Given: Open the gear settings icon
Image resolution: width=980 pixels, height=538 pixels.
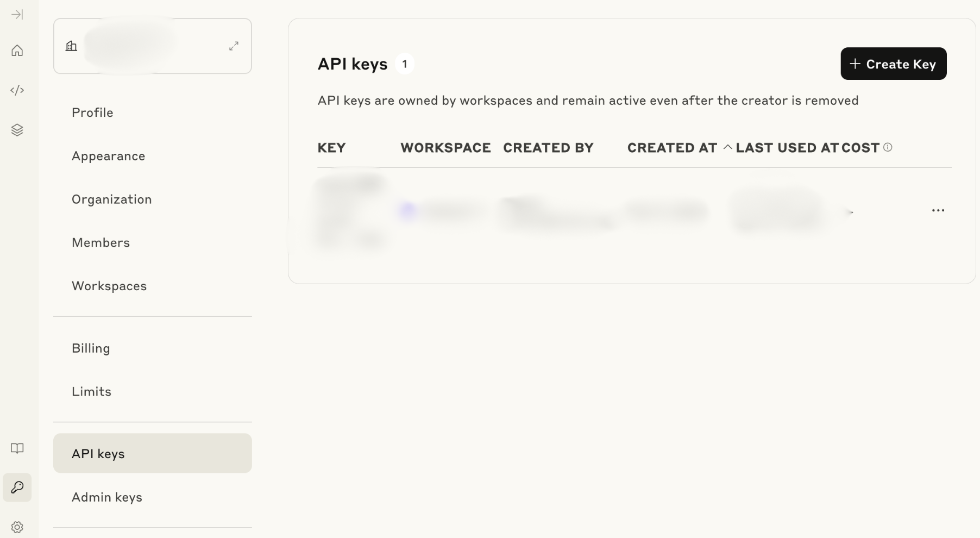Looking at the screenshot, I should tap(17, 527).
